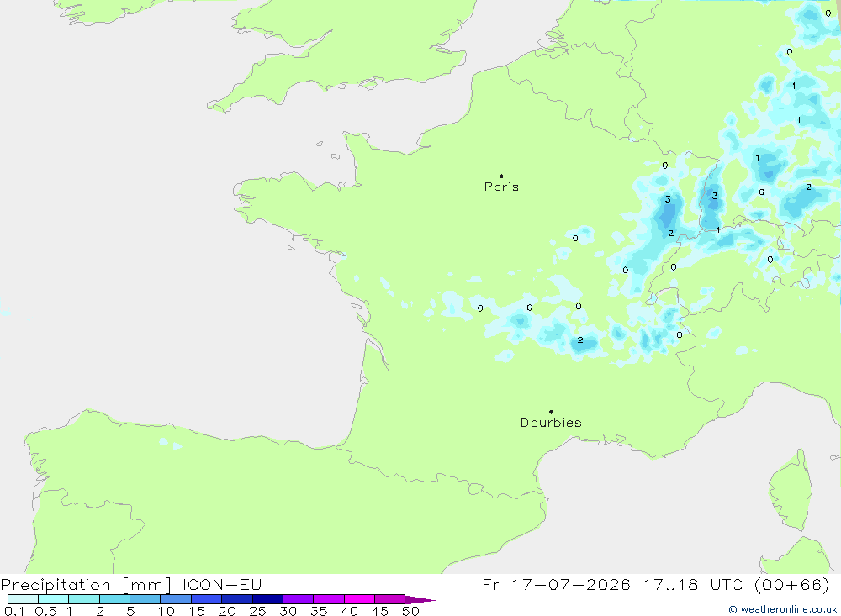This screenshot has height=616, width=841.
Task: Select the Paris location dot marker
Action: click(x=501, y=176)
